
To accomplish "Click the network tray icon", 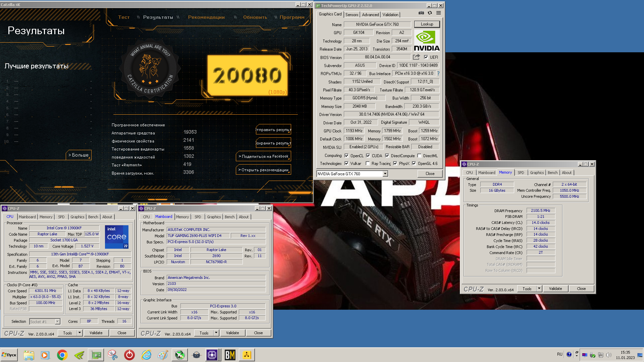I will (601, 355).
